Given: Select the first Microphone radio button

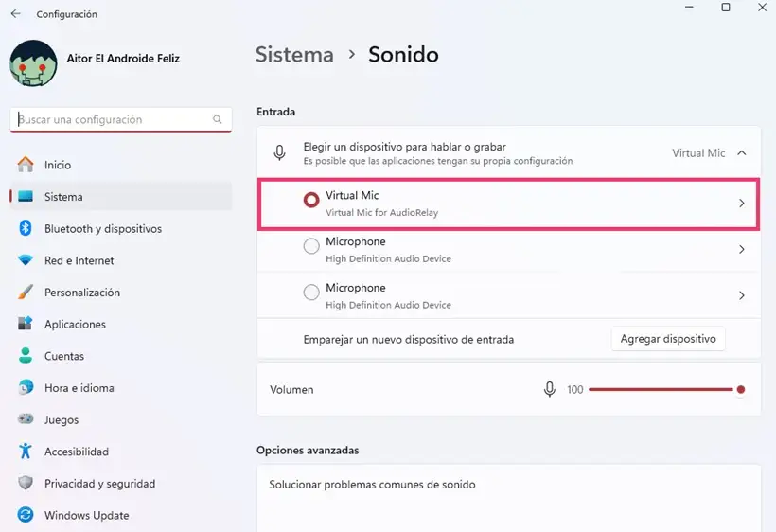Looking at the screenshot, I should [311, 246].
